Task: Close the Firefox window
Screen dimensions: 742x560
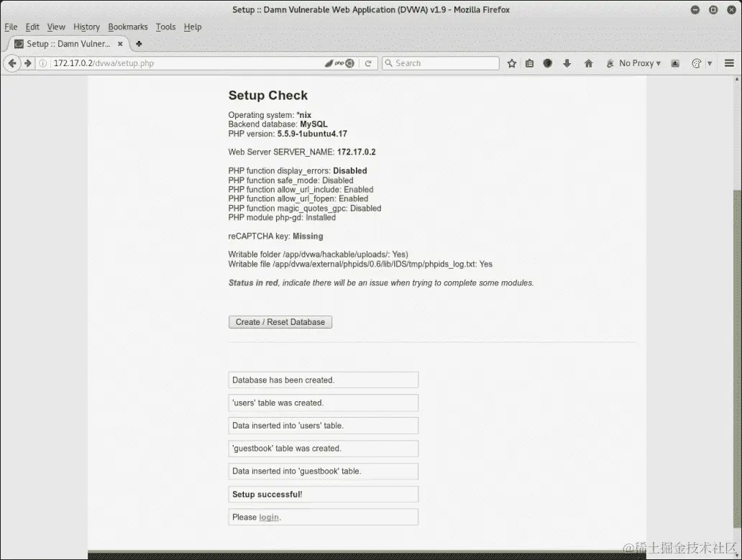Action: click(x=732, y=9)
